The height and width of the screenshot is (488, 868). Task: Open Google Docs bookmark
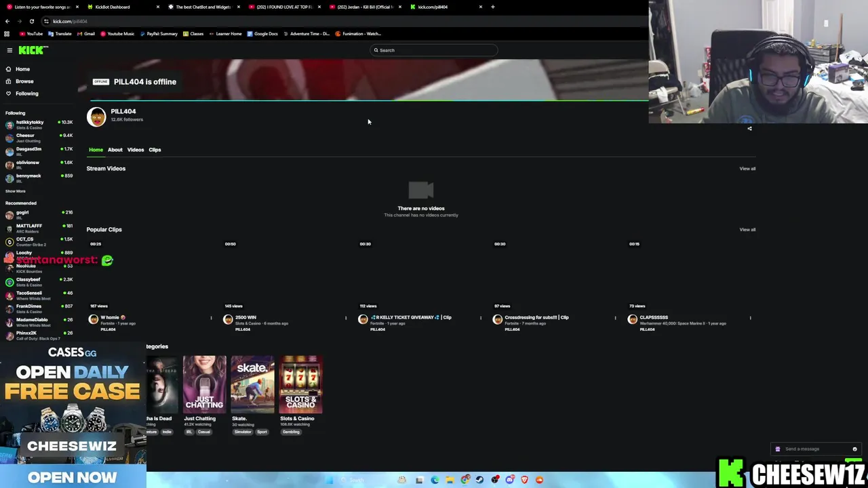tap(262, 34)
